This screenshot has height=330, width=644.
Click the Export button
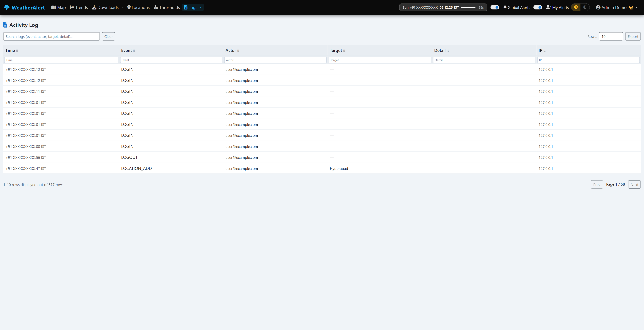[x=633, y=36]
